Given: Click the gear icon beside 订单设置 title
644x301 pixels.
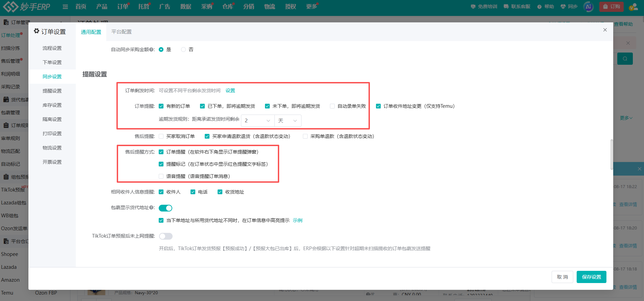Looking at the screenshot, I should [x=37, y=31].
